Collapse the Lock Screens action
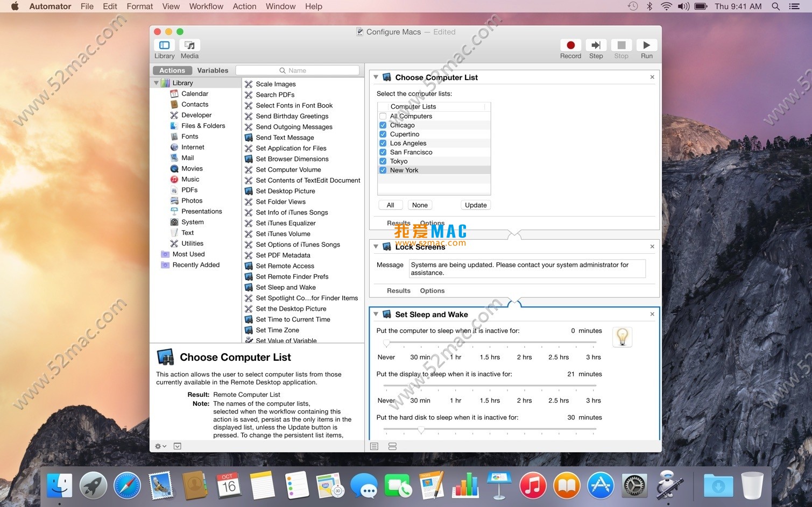Viewport: 812px width, 507px height. pyautogui.click(x=376, y=247)
